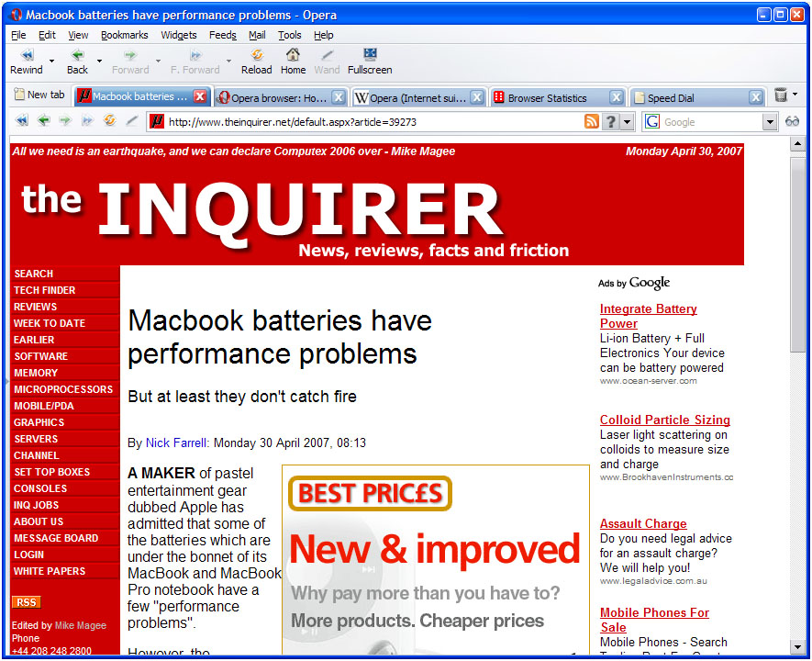
Task: Click the Google search engine icon
Action: pyautogui.click(x=652, y=122)
